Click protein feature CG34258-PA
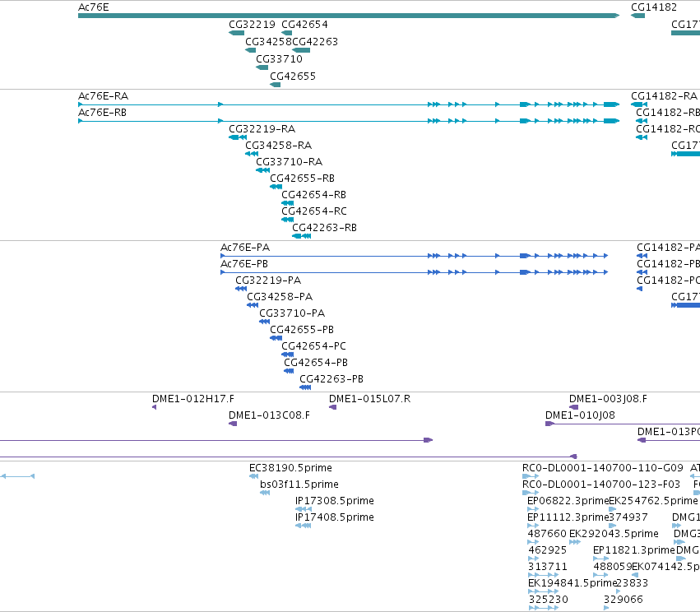 (x=253, y=305)
